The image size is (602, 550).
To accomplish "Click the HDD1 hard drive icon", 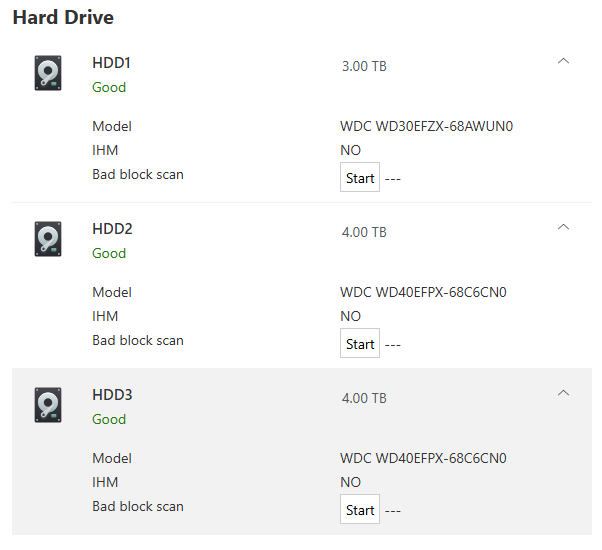I will click(47, 73).
